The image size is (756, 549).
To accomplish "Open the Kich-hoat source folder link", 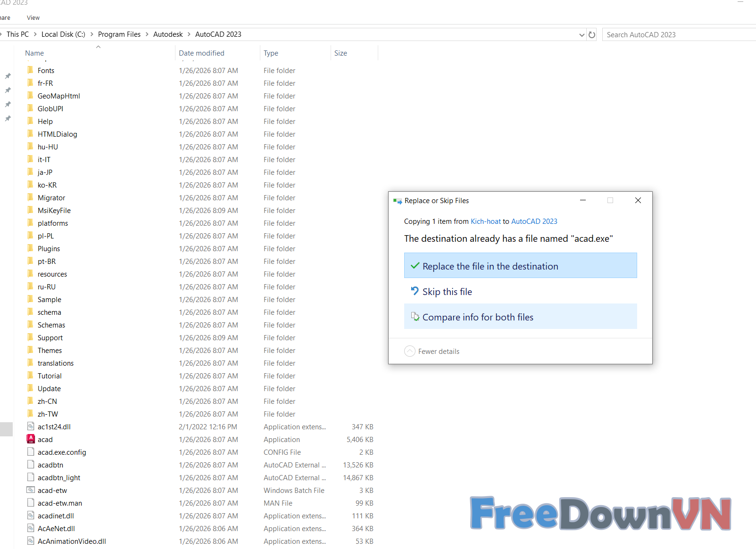I will tap(485, 221).
